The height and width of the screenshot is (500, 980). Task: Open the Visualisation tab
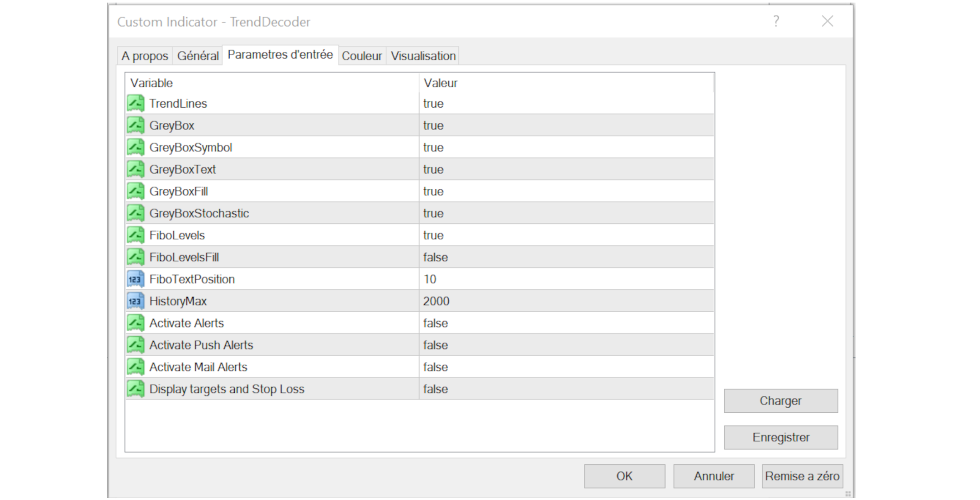[x=423, y=56]
